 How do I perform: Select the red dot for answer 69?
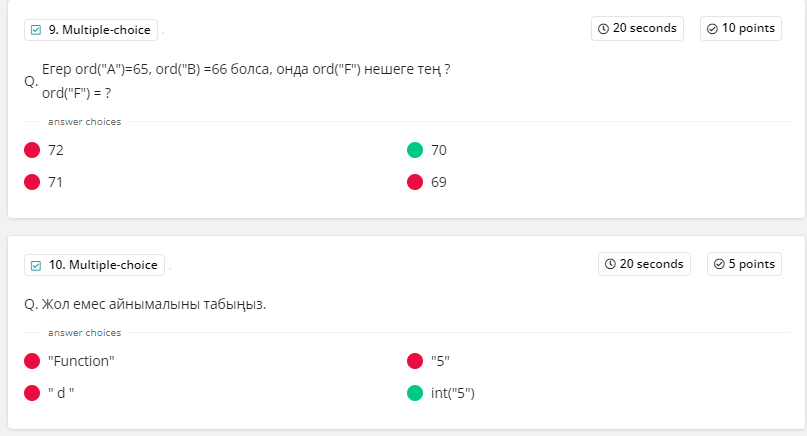click(x=415, y=182)
